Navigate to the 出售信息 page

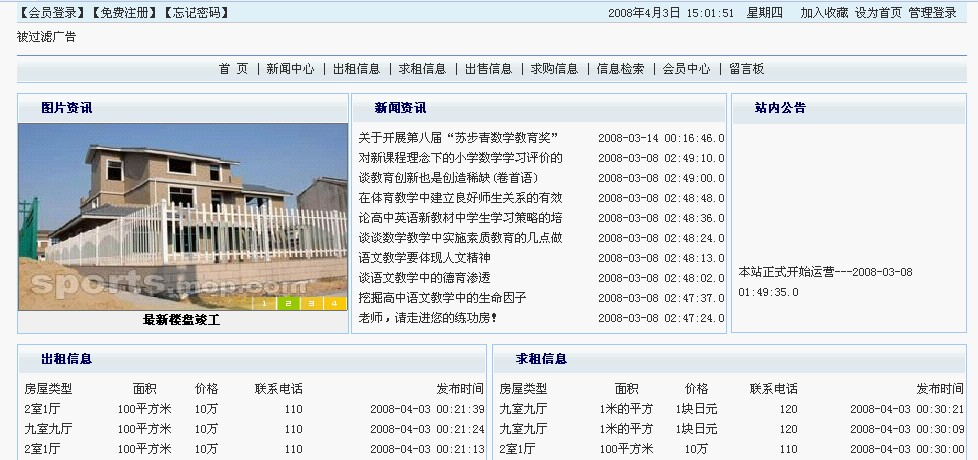coord(488,69)
